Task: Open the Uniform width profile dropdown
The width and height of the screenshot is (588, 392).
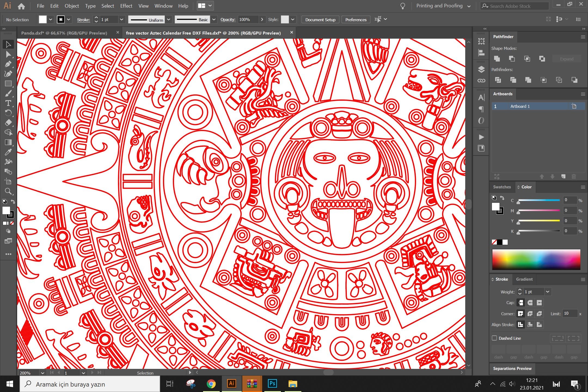Action: [x=169, y=19]
